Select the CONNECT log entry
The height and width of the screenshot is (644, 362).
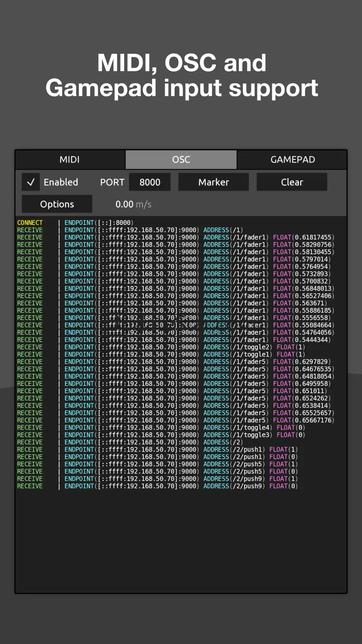coord(74,223)
